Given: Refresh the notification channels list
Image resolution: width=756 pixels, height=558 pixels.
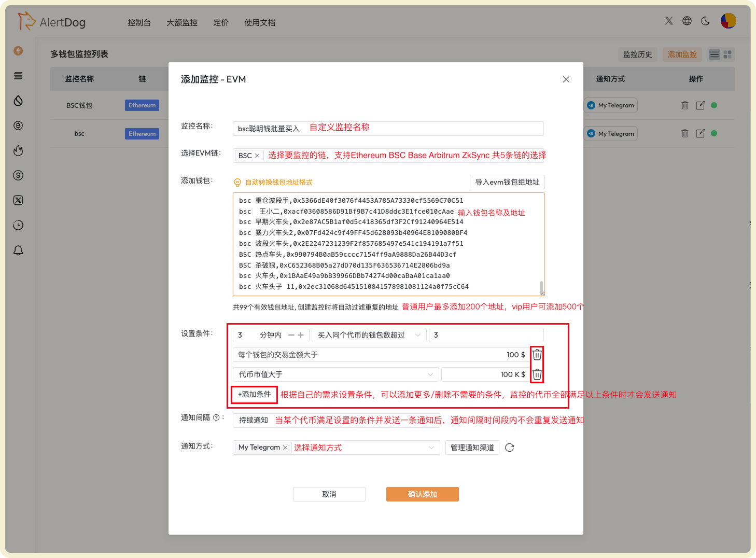Looking at the screenshot, I should tap(510, 448).
